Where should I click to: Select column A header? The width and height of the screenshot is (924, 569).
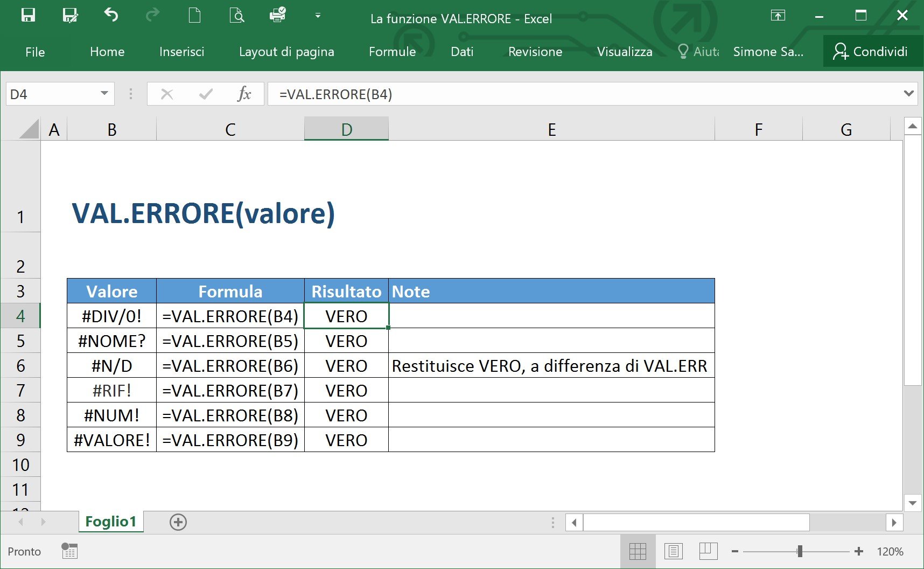54,129
